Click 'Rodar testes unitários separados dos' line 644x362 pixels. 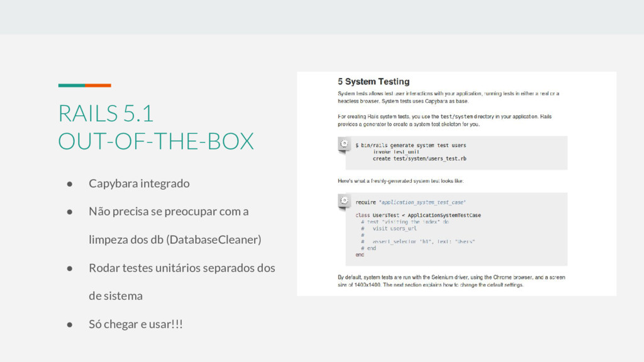coord(182,268)
